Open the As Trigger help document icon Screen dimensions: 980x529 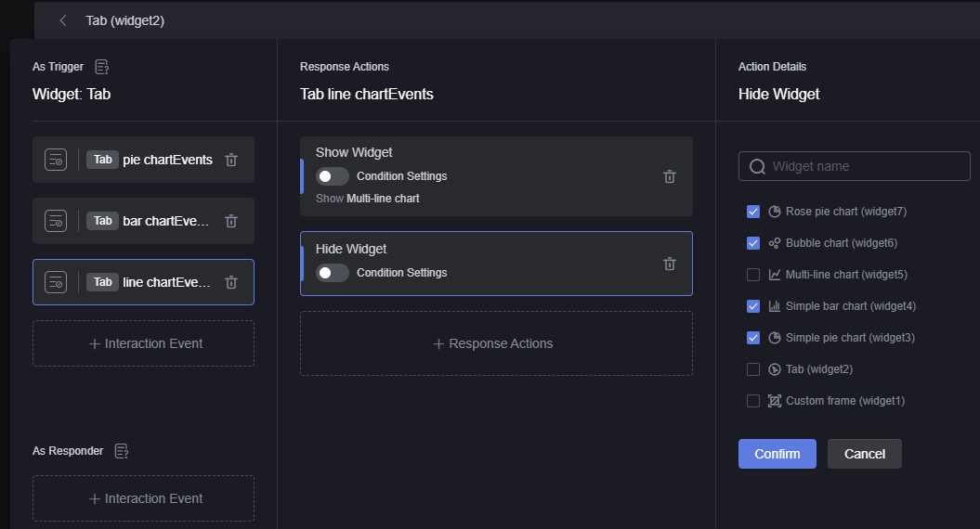(x=102, y=67)
